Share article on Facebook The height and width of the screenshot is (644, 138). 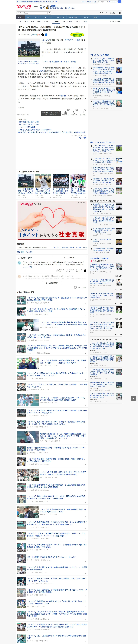46,35
